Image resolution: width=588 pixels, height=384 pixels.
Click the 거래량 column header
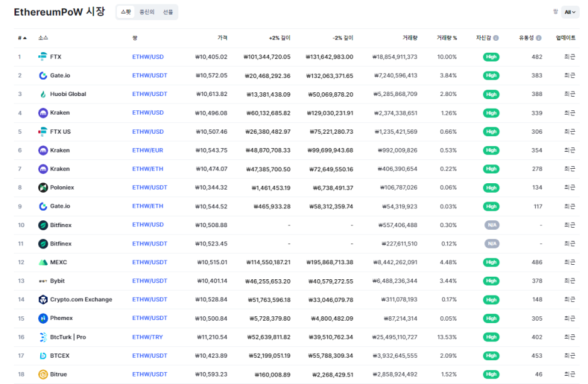click(x=410, y=38)
